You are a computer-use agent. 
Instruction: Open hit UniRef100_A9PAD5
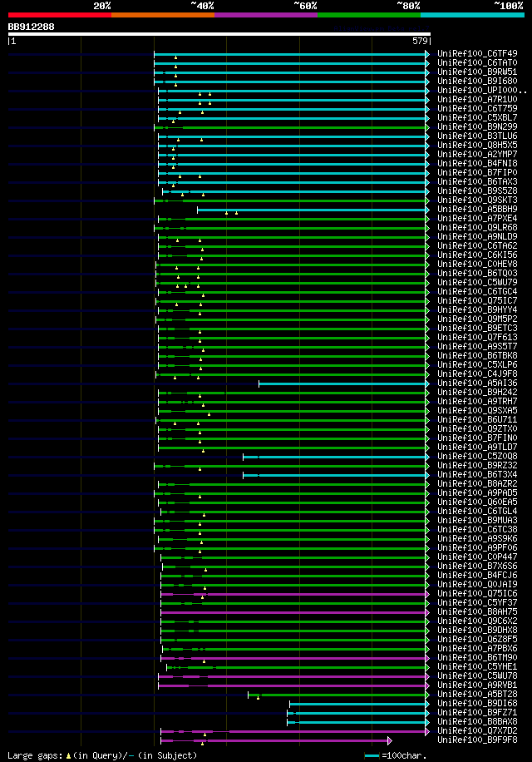click(477, 492)
